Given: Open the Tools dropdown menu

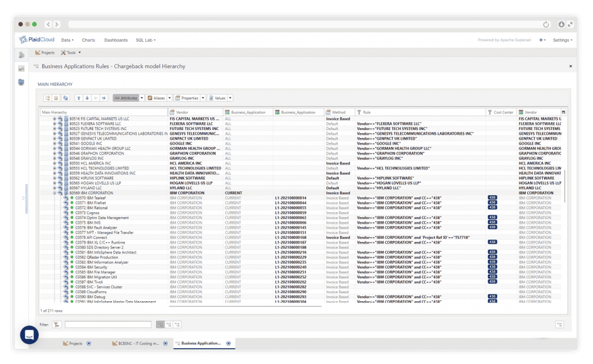Looking at the screenshot, I should pyautogui.click(x=71, y=53).
